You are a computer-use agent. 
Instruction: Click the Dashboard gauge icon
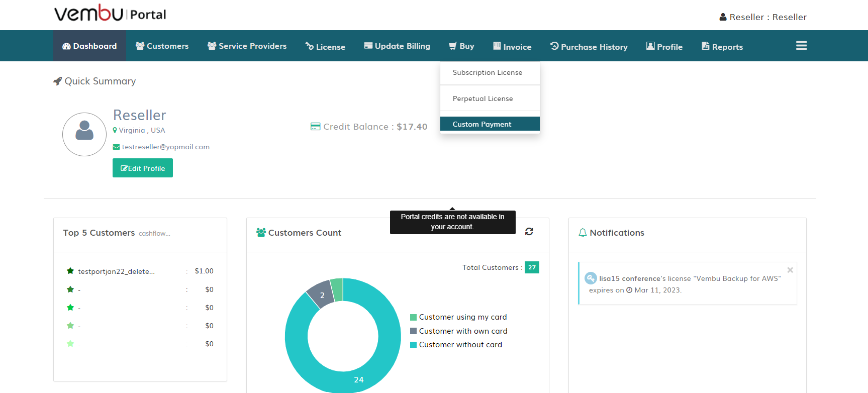[x=66, y=46]
